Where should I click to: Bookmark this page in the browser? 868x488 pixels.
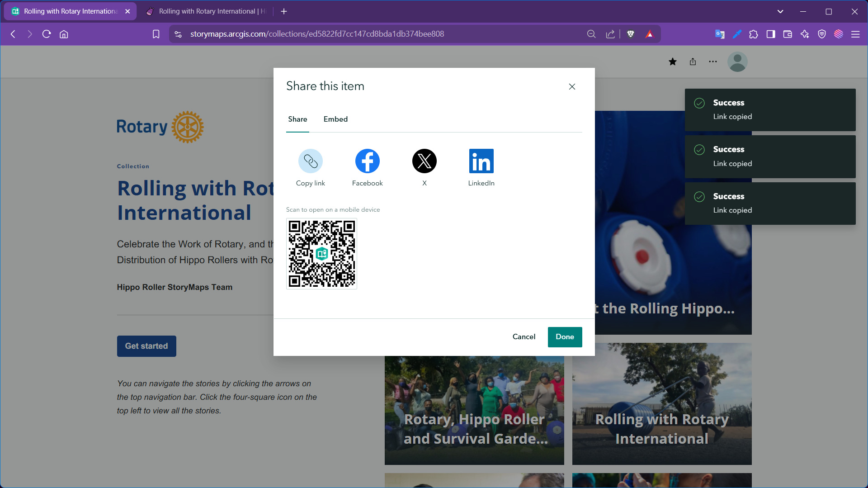(156, 34)
